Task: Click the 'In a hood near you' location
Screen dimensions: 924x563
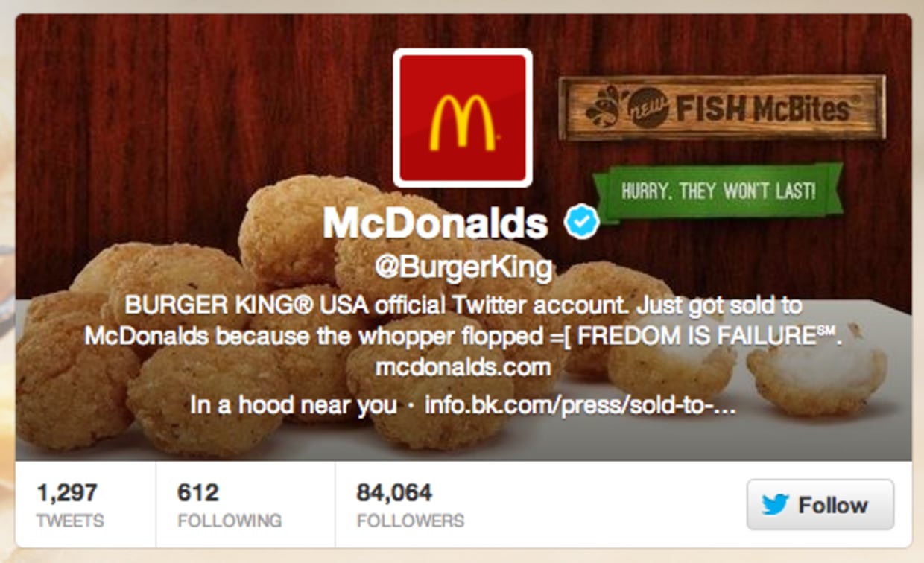Action: click(294, 406)
